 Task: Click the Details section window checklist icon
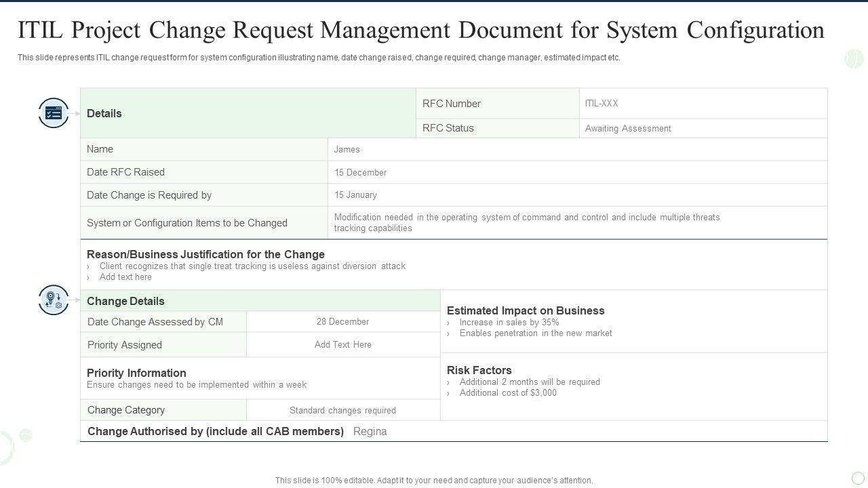pyautogui.click(x=54, y=113)
